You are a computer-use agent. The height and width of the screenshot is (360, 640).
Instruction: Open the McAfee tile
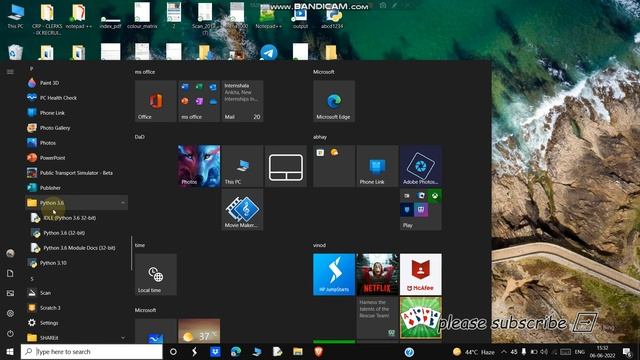(421, 274)
